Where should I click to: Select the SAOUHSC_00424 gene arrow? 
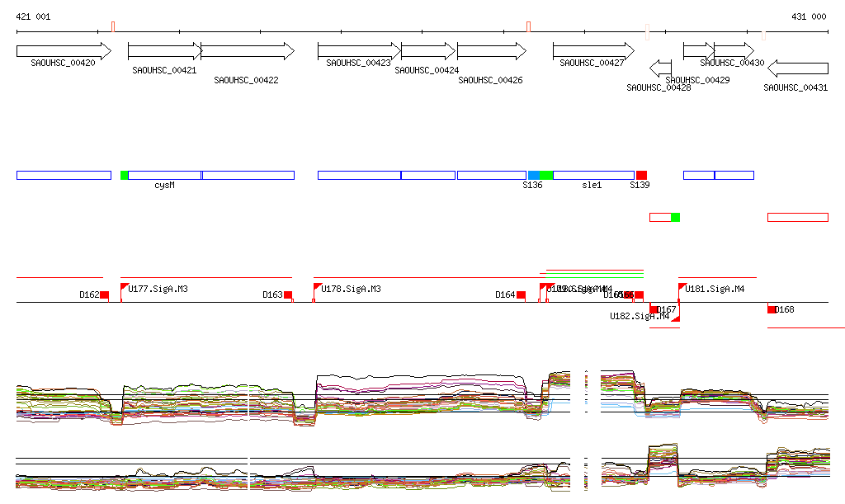(428, 52)
